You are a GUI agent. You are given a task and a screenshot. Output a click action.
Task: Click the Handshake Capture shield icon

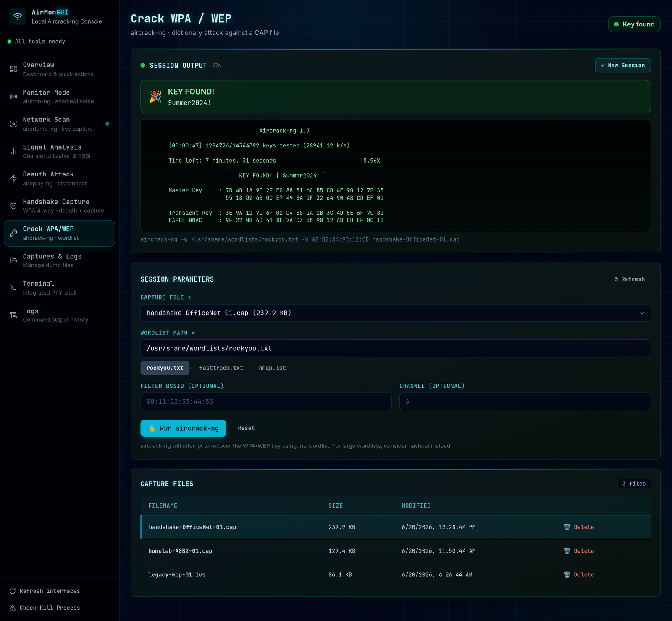[x=13, y=206]
